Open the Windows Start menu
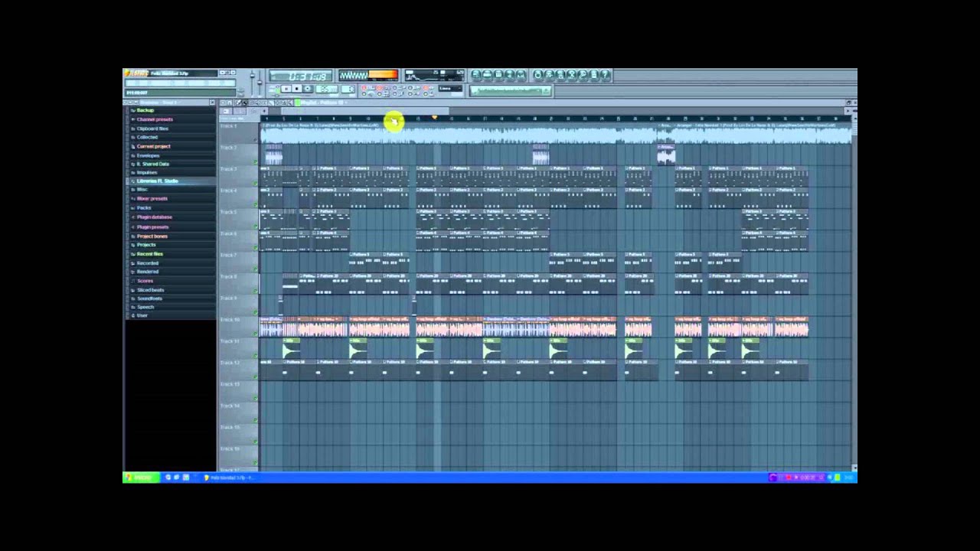Screen dimensions: 980x551 (141, 478)
